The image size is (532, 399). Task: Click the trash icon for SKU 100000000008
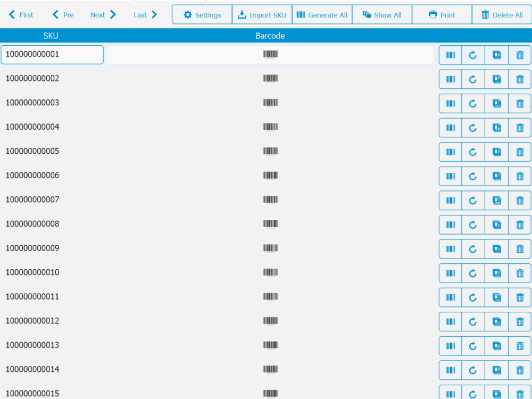(520, 225)
